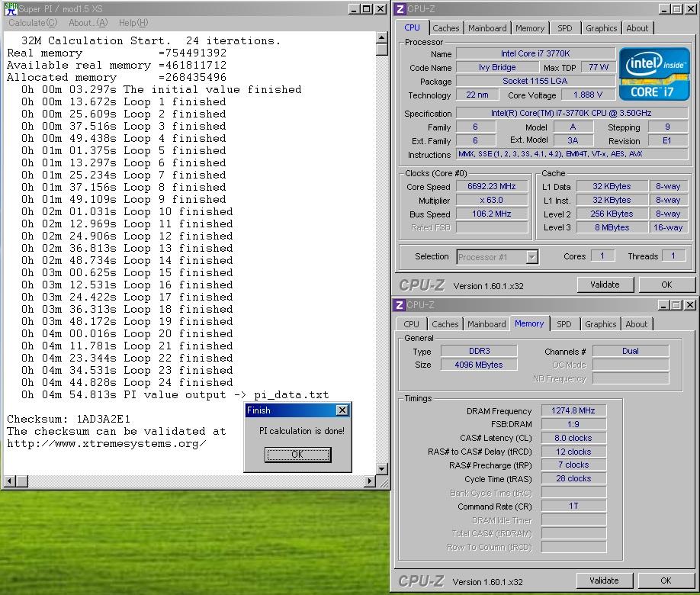Switch to About tab in lower CPU-Z
This screenshot has height=595, width=700.
[x=636, y=324]
